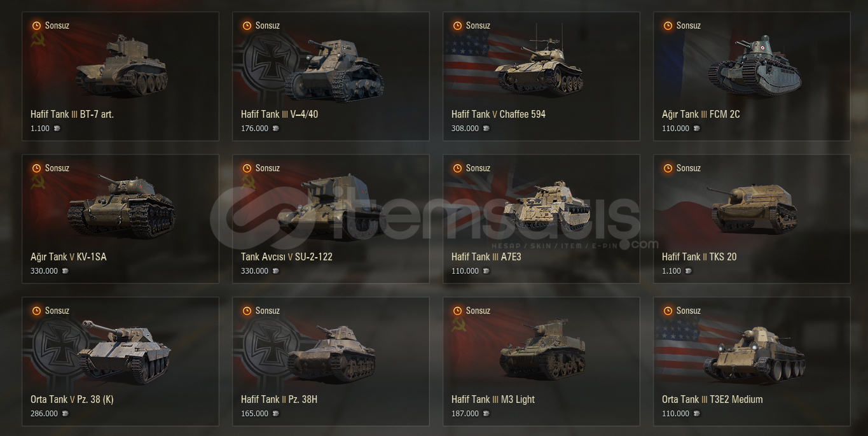Click the 1.100 price under TKS 20
The image size is (868, 436).
tap(672, 271)
